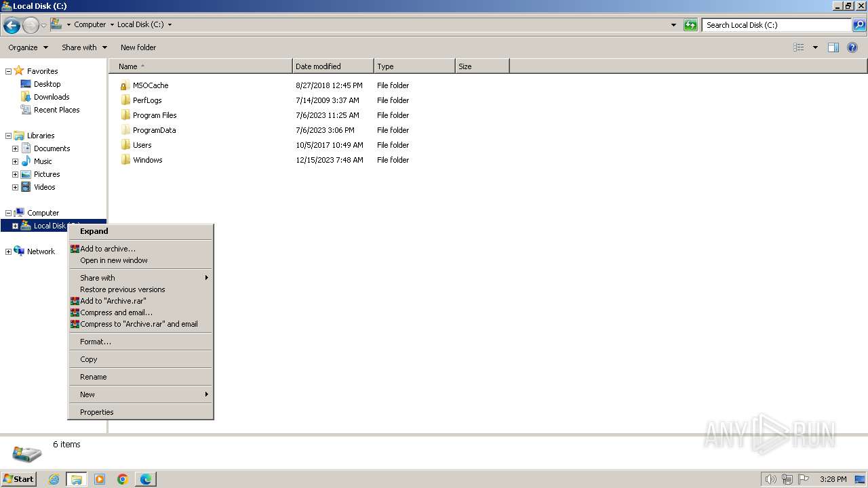
Task: Change your view icon in toolbar
Action: click(x=799, y=47)
